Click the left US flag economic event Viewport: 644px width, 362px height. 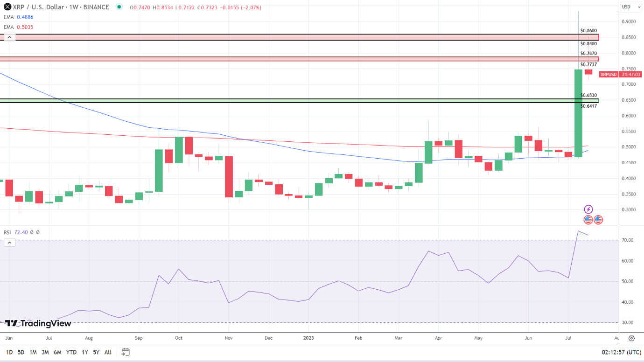[588, 219]
